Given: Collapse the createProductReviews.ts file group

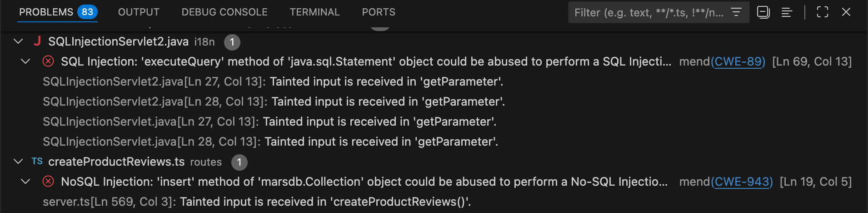Looking at the screenshot, I should (18, 162).
